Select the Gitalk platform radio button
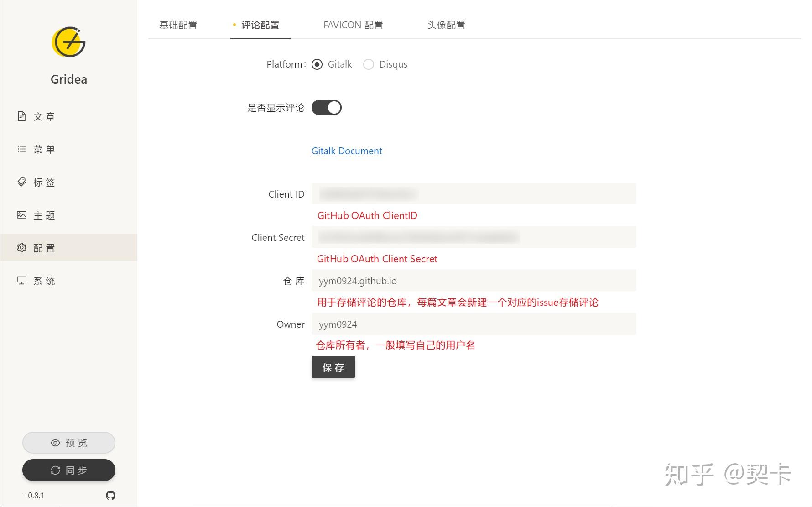The width and height of the screenshot is (812, 507). pyautogui.click(x=317, y=64)
